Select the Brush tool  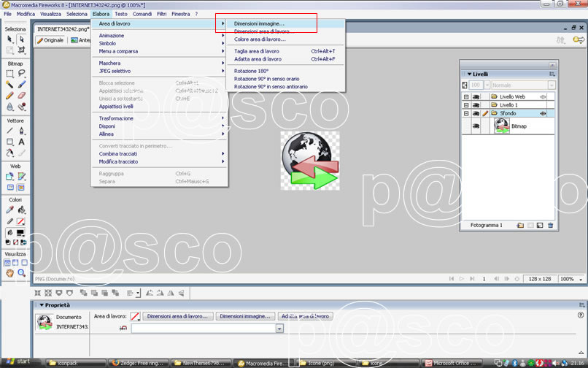[x=21, y=85]
